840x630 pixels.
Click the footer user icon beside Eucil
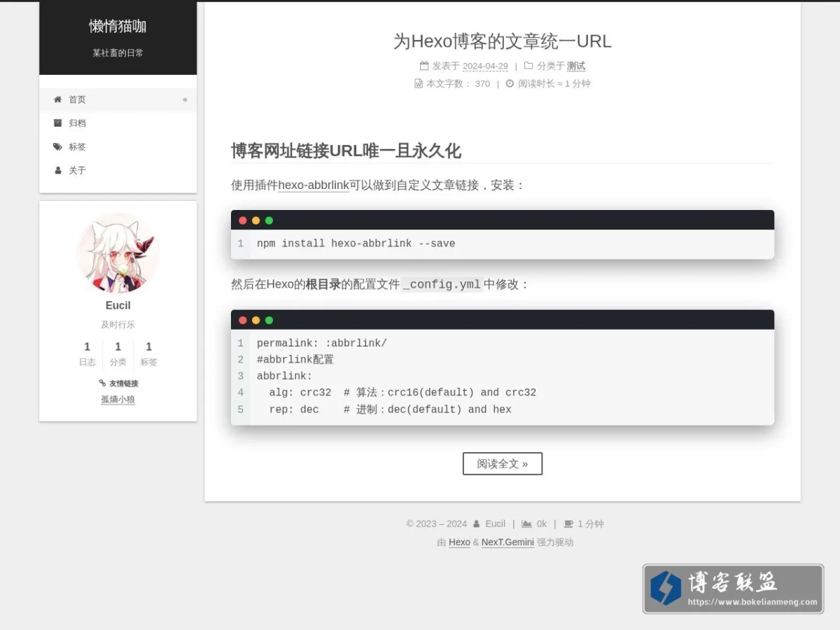[477, 524]
